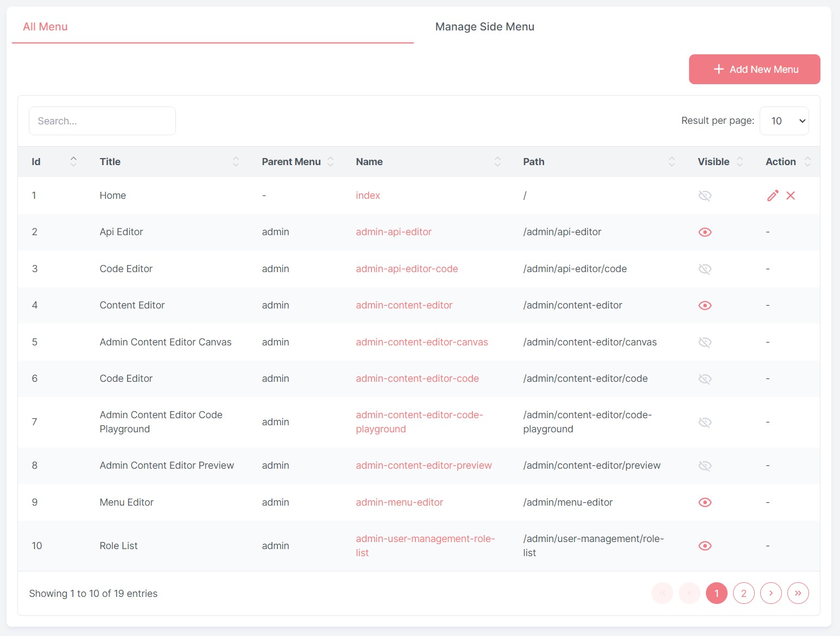Switch to the Manage Side Menu tab
The image size is (840, 636).
pos(485,27)
